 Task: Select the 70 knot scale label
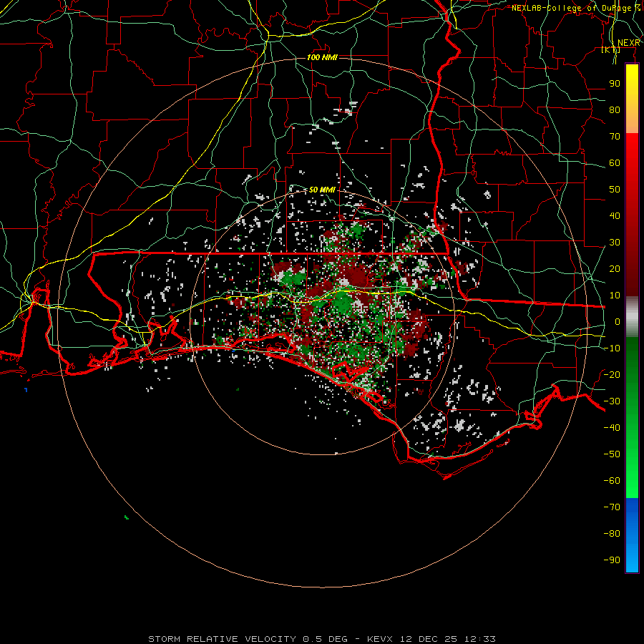615,137
